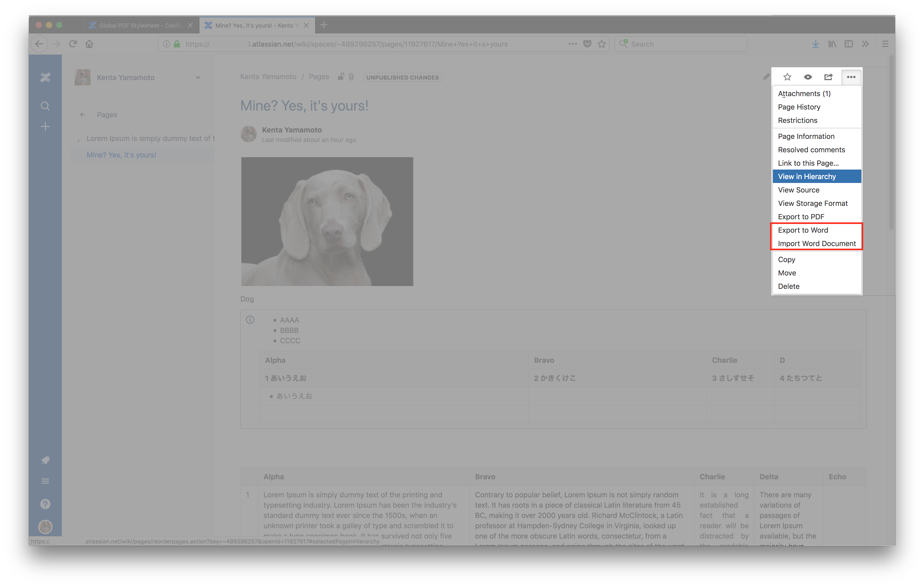Select Export to Word menu item
The image size is (924, 587).
tap(803, 230)
